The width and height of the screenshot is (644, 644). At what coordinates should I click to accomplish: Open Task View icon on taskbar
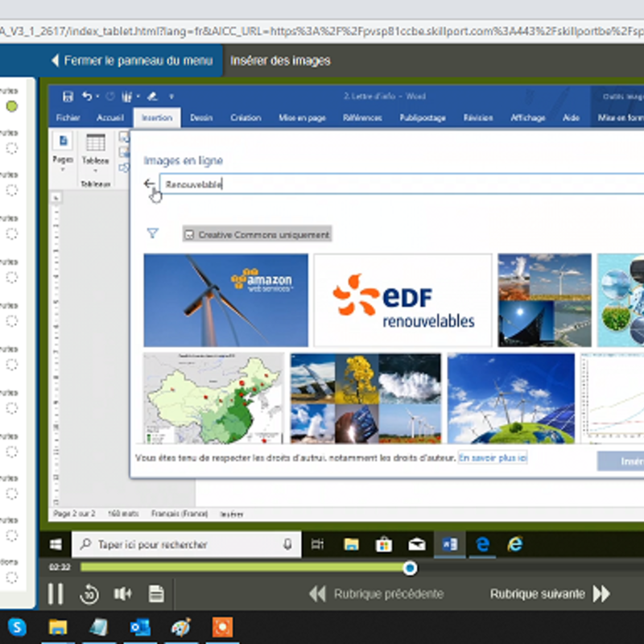317,545
